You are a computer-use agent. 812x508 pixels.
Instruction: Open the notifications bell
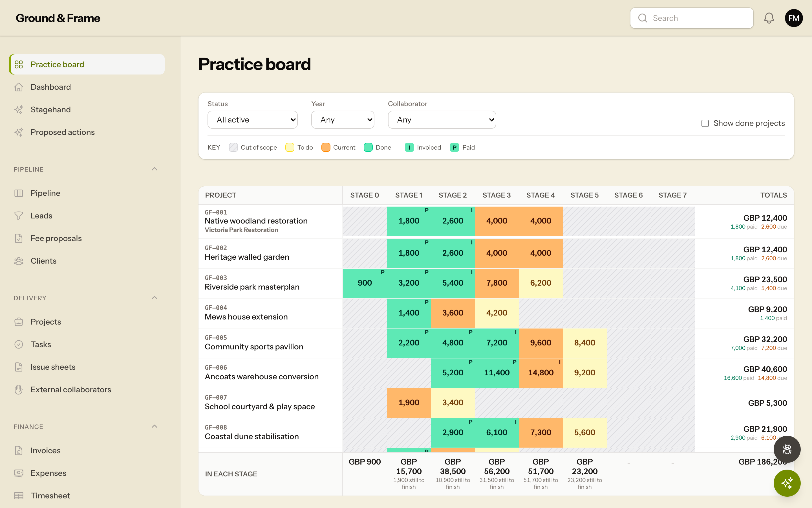[x=769, y=18]
